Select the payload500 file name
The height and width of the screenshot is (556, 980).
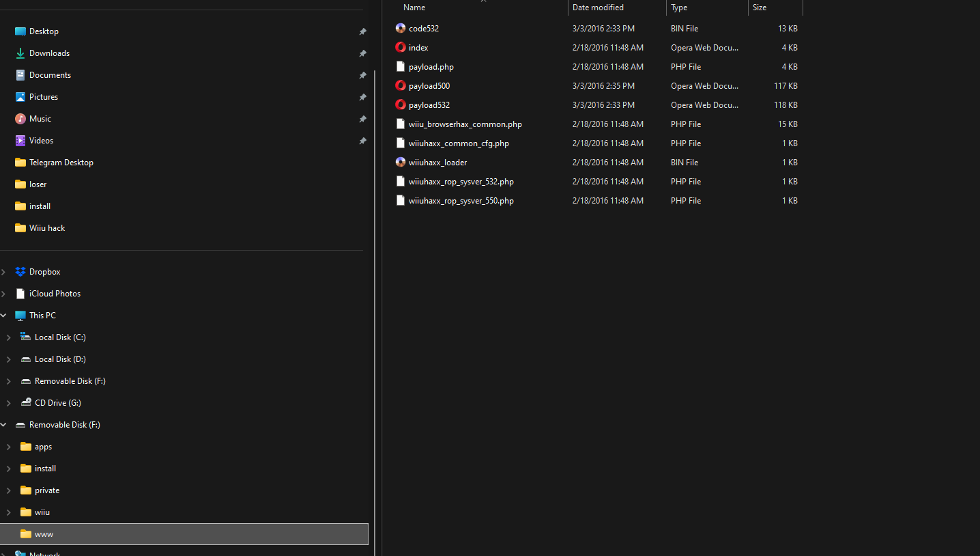pyautogui.click(x=429, y=86)
